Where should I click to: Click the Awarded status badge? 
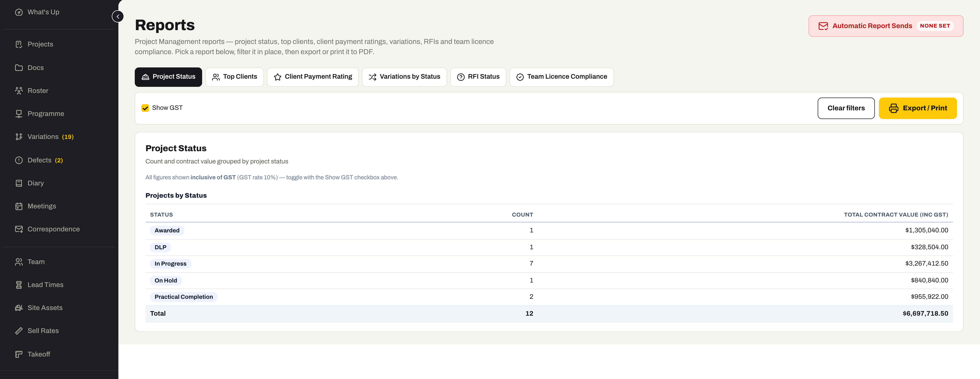(167, 231)
